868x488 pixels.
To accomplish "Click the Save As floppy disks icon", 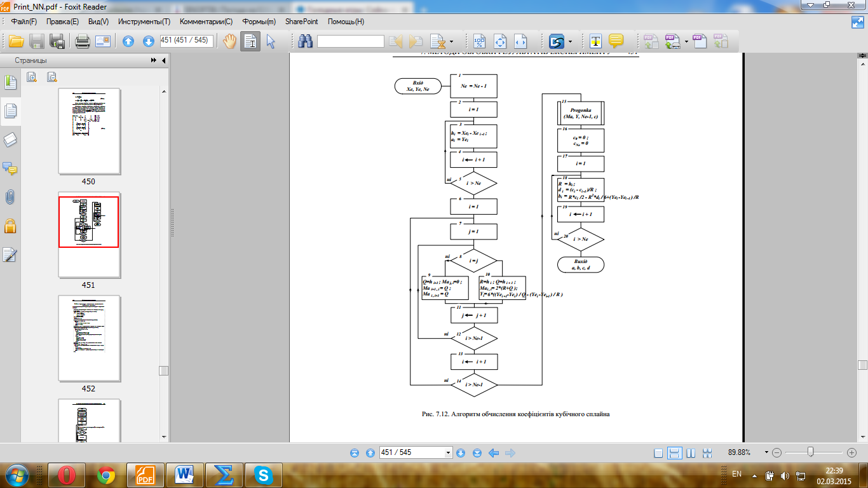I will [x=57, y=41].
